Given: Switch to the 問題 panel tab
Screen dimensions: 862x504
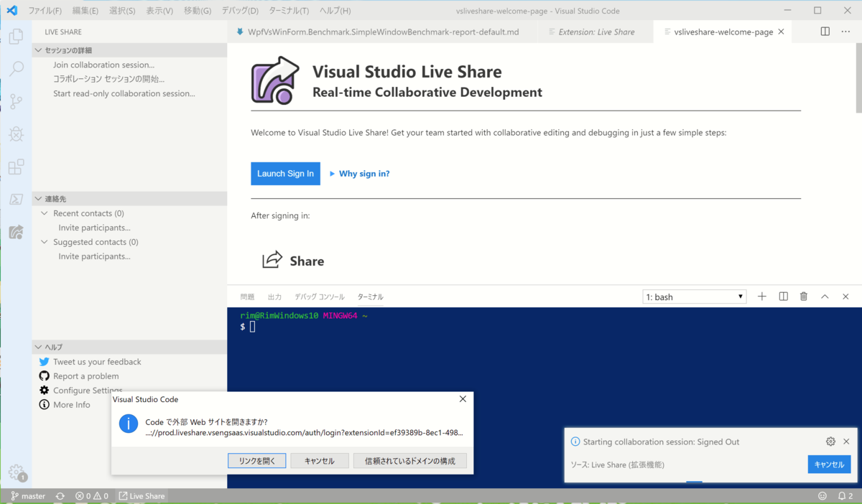Looking at the screenshot, I should [247, 297].
